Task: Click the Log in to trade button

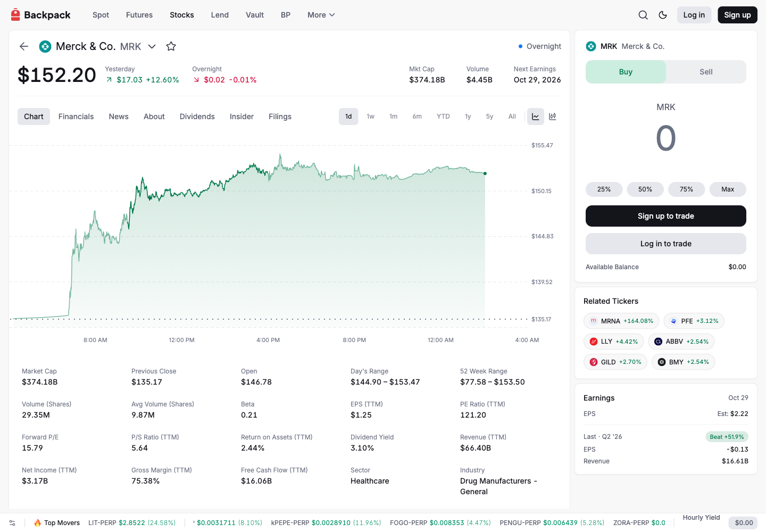Action: (666, 244)
